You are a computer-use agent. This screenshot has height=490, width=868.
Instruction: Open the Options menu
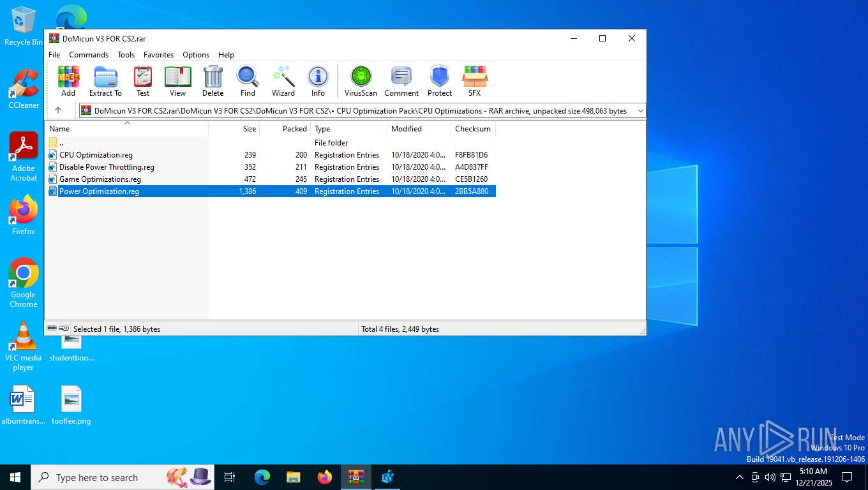196,55
